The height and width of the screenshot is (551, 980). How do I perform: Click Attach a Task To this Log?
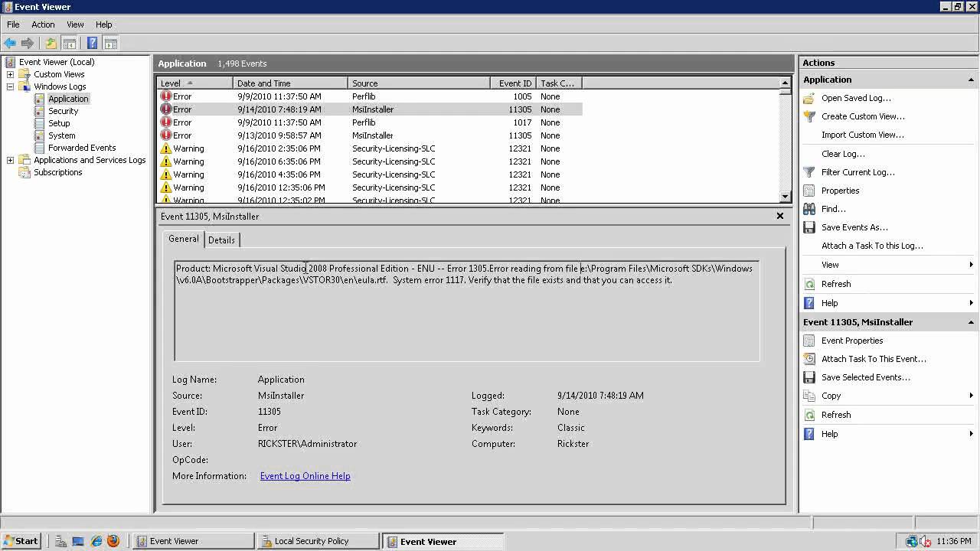(x=872, y=246)
